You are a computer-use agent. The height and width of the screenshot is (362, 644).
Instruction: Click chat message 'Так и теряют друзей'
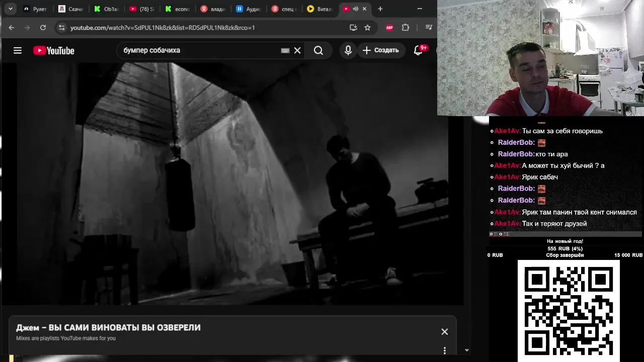coord(554,223)
